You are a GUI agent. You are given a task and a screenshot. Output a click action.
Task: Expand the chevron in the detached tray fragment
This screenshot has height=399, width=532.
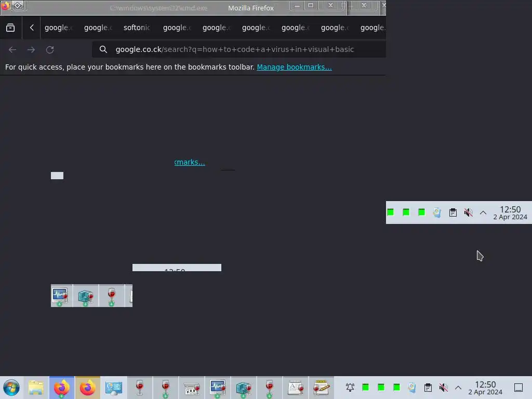point(483,212)
